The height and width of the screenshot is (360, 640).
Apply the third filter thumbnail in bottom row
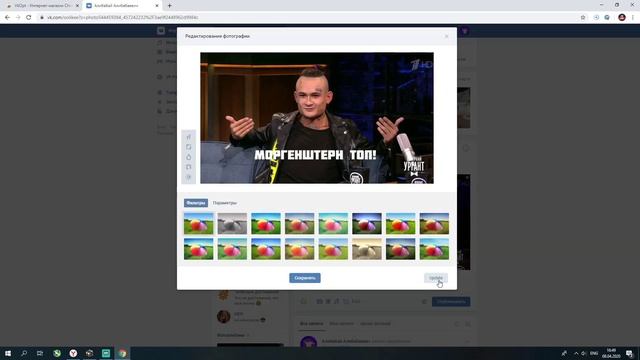(x=266, y=249)
